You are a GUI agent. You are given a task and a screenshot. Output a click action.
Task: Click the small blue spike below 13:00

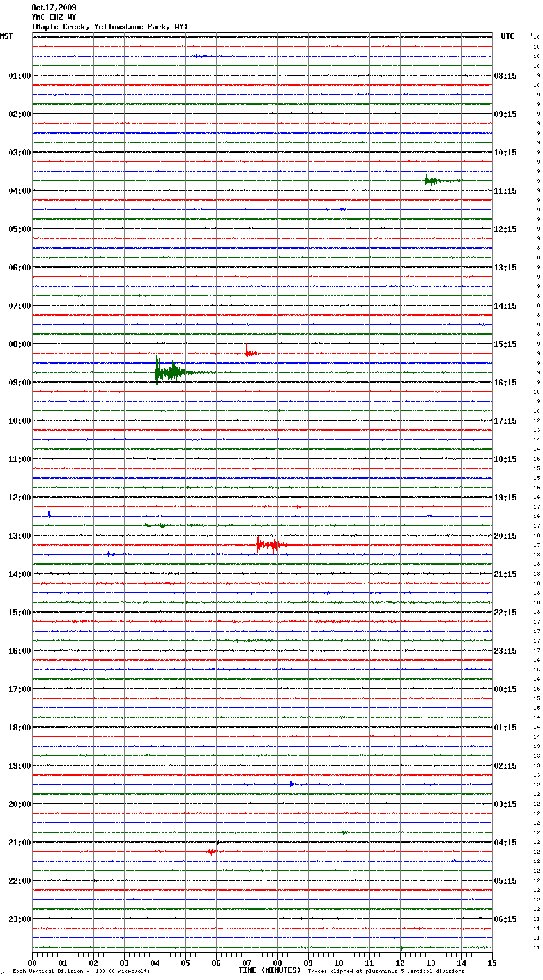coord(110,554)
